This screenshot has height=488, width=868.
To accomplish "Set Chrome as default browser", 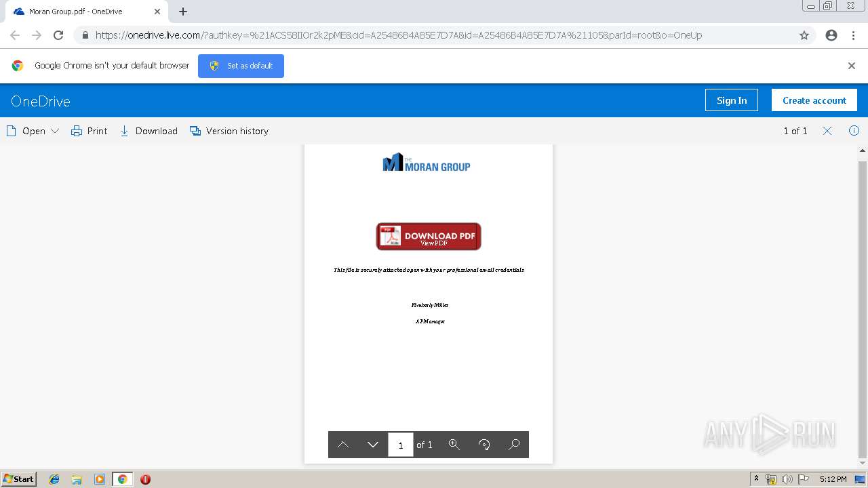I will pos(241,66).
